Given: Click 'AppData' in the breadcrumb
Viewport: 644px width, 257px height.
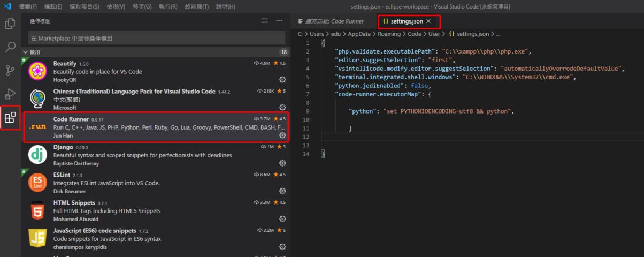Looking at the screenshot, I should (359, 34).
